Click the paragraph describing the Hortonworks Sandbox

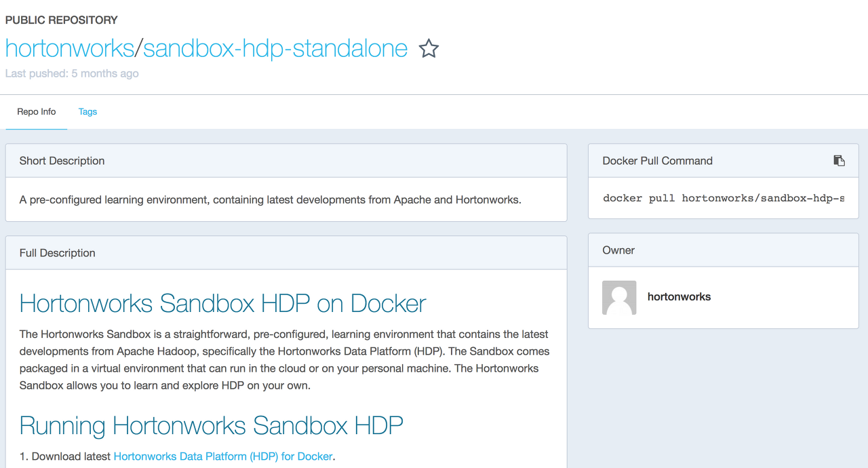[x=285, y=360]
